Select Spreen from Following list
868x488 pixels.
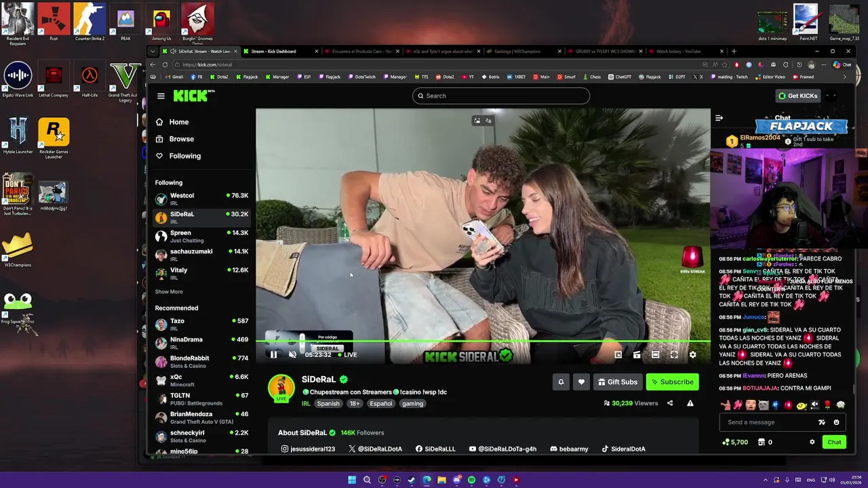[x=201, y=236]
